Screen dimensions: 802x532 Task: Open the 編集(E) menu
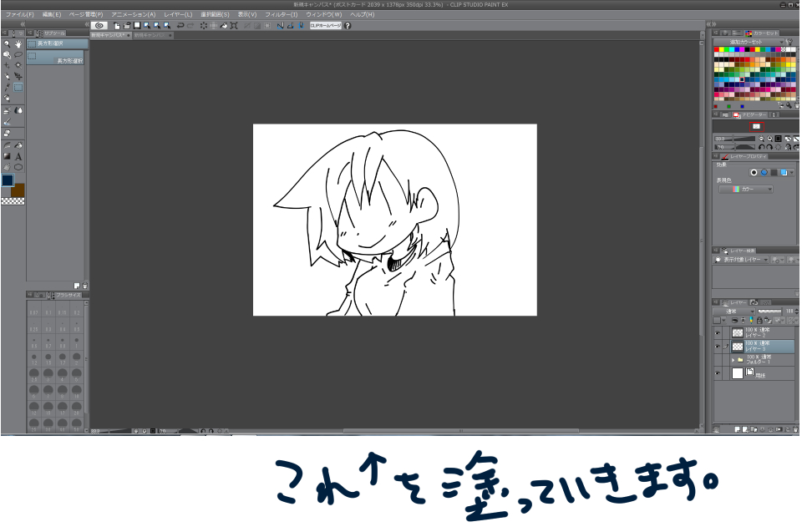click(x=51, y=14)
